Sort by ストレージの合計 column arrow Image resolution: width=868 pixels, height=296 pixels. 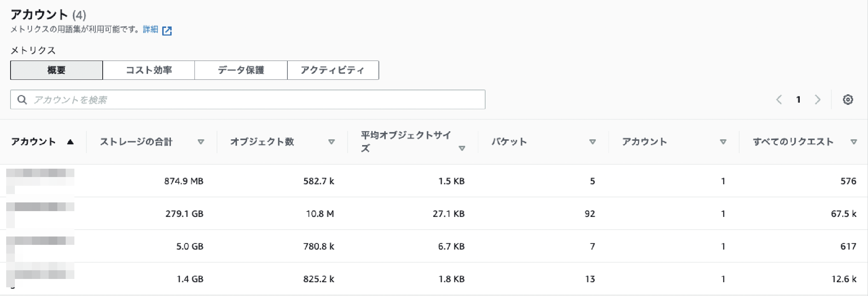coord(201,142)
